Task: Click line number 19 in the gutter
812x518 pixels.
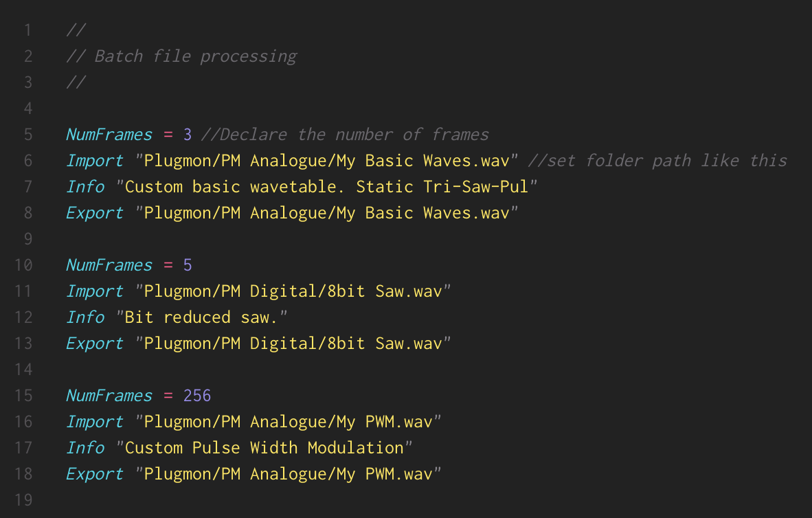Action: coord(23,500)
